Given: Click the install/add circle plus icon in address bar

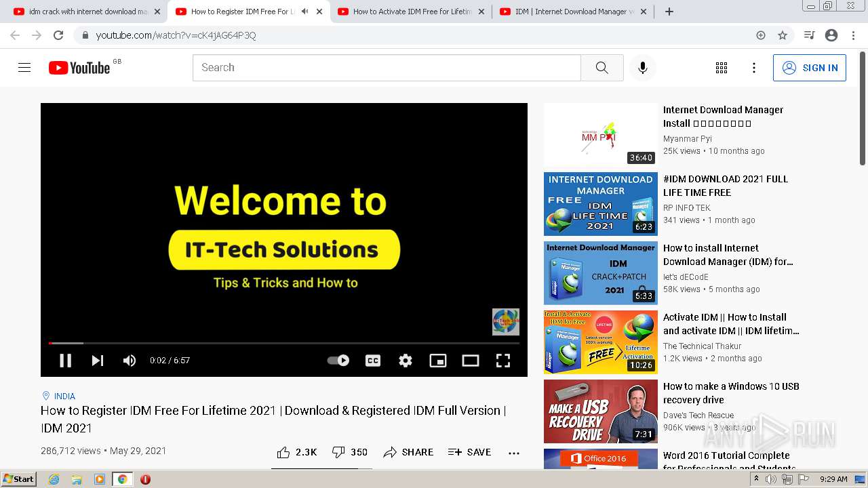Looking at the screenshot, I should 761,35.
